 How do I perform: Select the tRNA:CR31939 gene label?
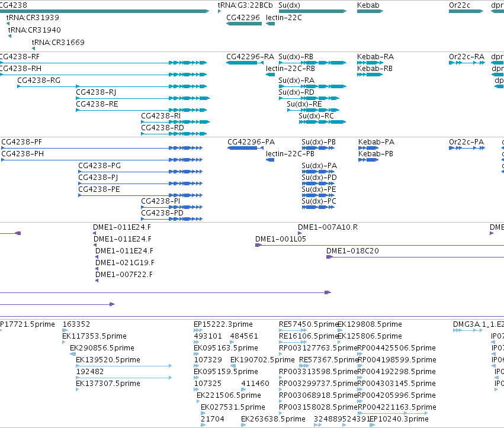click(33, 17)
